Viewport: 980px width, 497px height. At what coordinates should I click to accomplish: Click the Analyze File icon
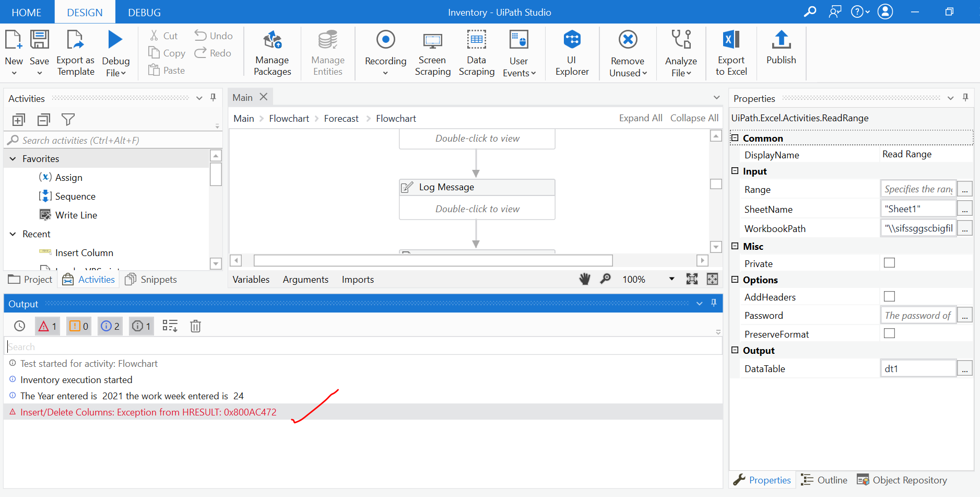point(681,40)
